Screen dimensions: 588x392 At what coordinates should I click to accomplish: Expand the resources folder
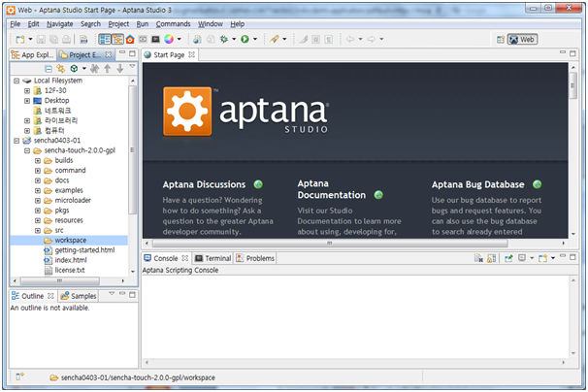(x=38, y=220)
